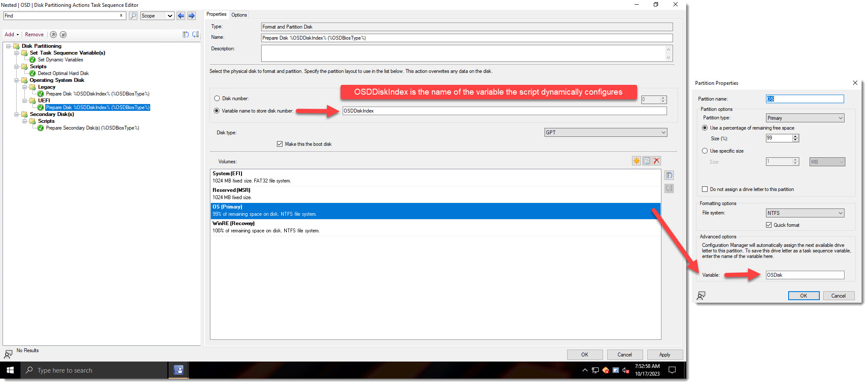Toggle the Quick format checkbox
Viewport: 868px width, 385px height.
point(769,225)
